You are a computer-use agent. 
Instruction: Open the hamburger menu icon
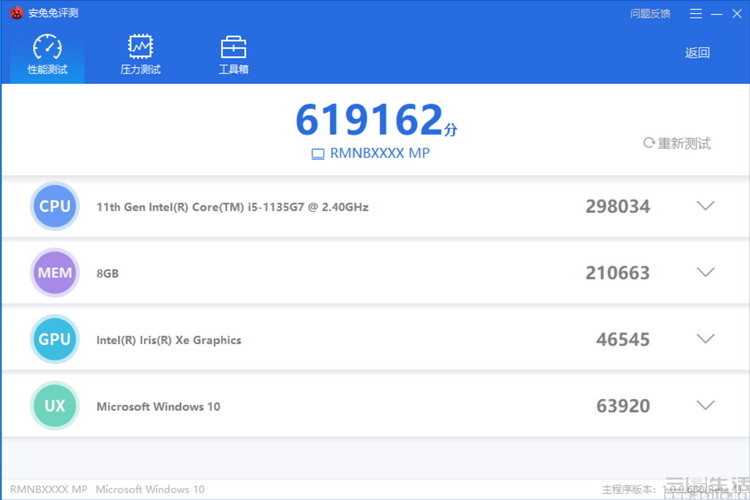pyautogui.click(x=696, y=14)
